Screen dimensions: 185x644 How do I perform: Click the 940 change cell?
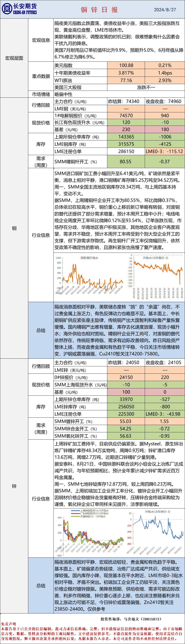point(165,115)
